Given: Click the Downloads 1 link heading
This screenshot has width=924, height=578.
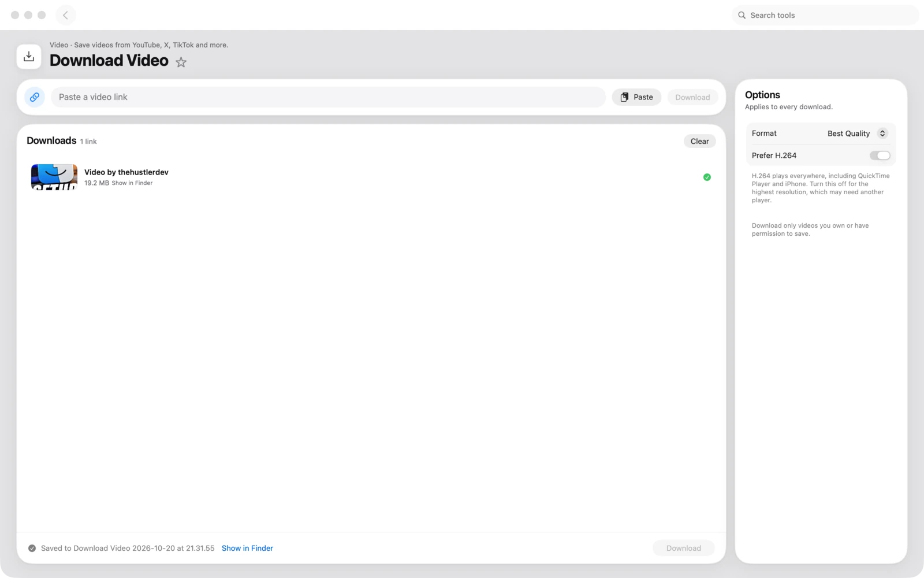Looking at the screenshot, I should pos(62,140).
